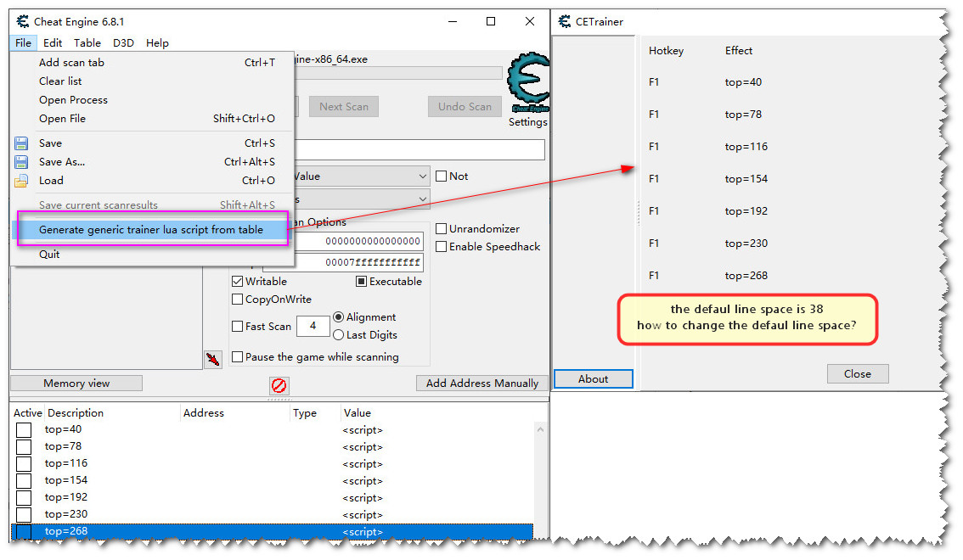Turn on Fast Scan checkbox
963x560 pixels.
238,327
